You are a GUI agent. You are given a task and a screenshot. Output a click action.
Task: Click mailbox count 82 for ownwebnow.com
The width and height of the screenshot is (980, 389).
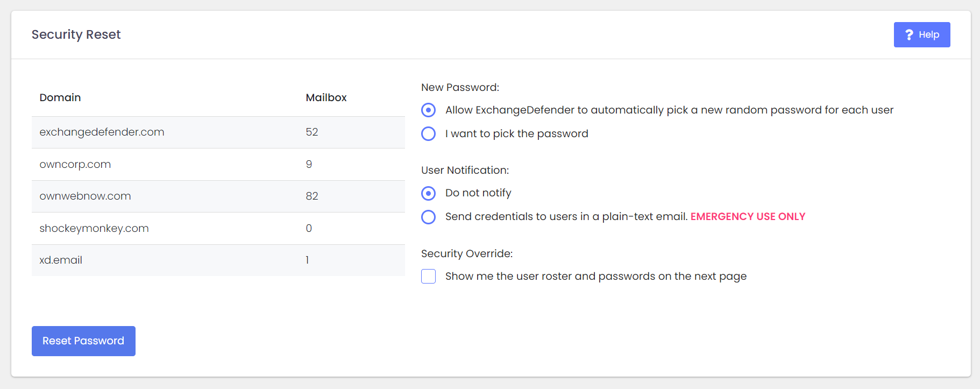tap(312, 196)
